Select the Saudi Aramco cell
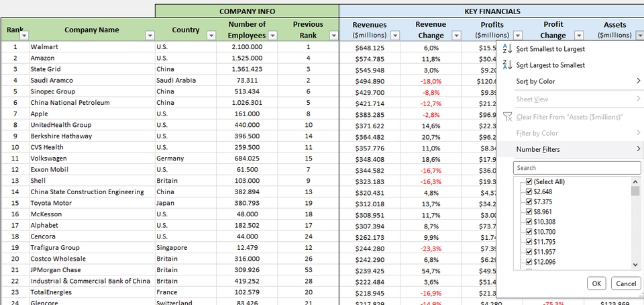The width and height of the screenshot is (644, 305). pos(92,80)
